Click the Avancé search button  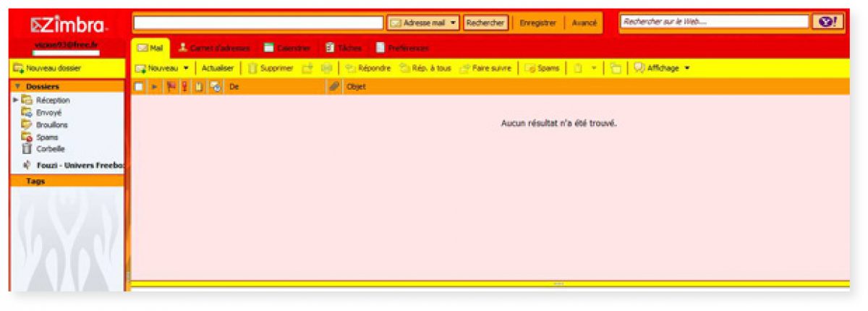coord(584,22)
